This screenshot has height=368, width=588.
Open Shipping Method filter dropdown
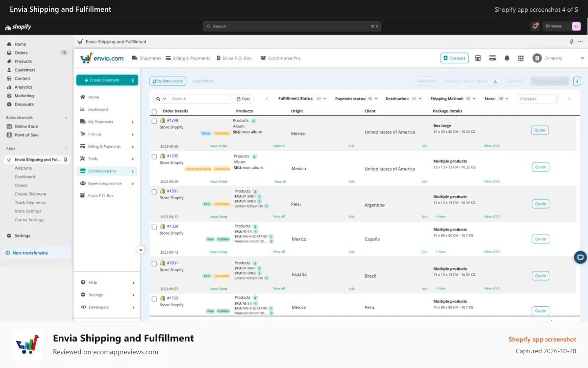tap(471, 99)
